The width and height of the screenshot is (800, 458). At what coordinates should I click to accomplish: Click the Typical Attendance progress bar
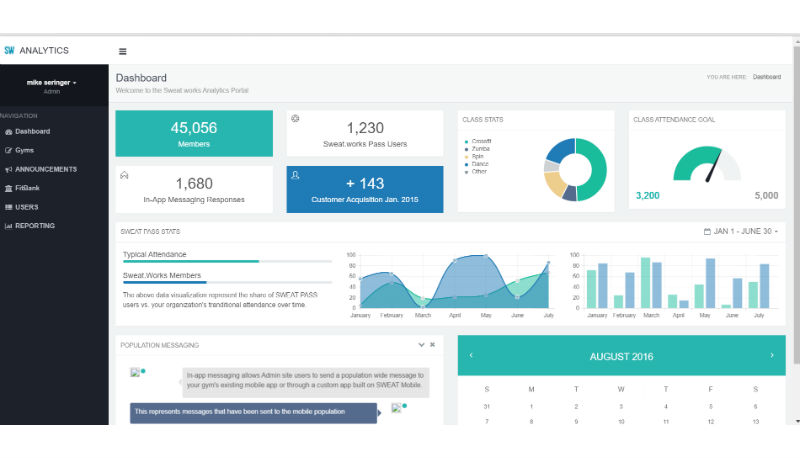[227, 262]
